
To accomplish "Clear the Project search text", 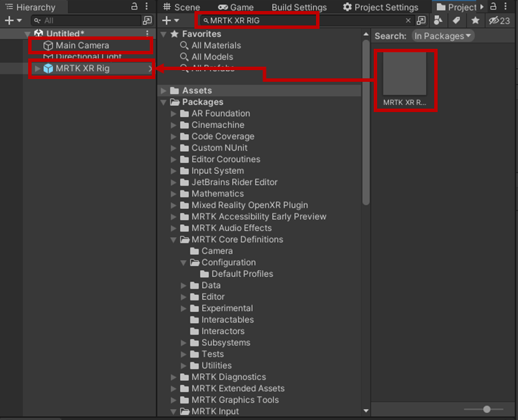I will pyautogui.click(x=408, y=21).
